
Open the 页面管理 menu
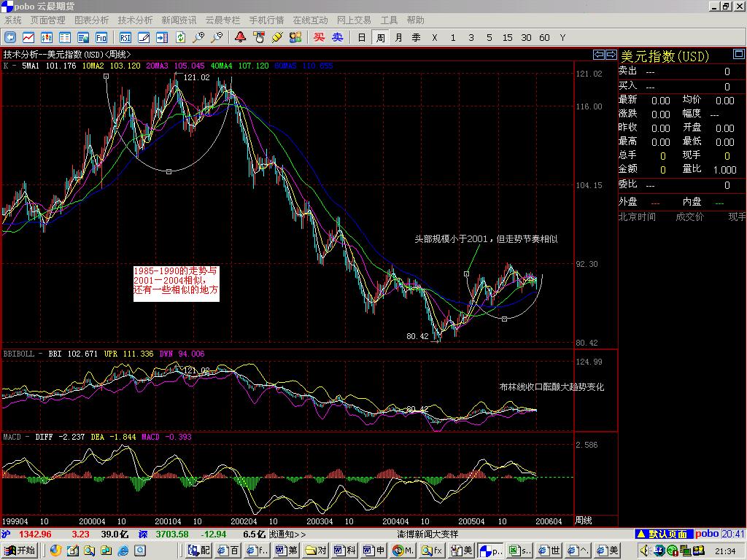pos(47,20)
